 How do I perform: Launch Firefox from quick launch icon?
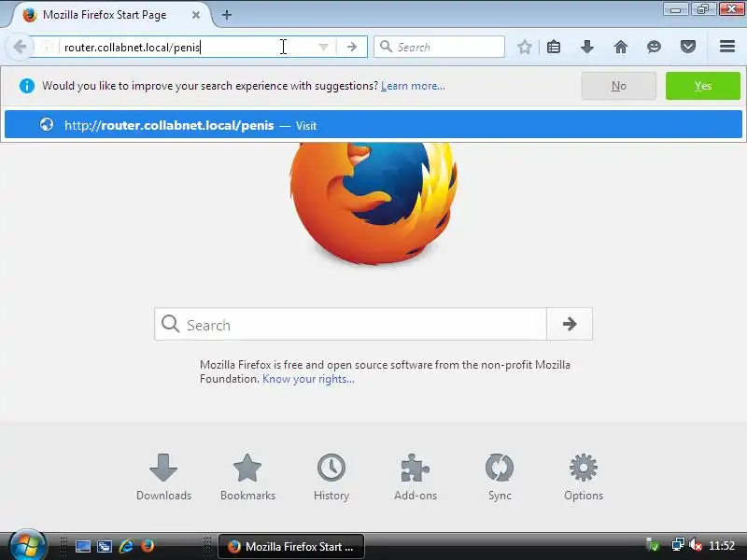[x=148, y=546]
